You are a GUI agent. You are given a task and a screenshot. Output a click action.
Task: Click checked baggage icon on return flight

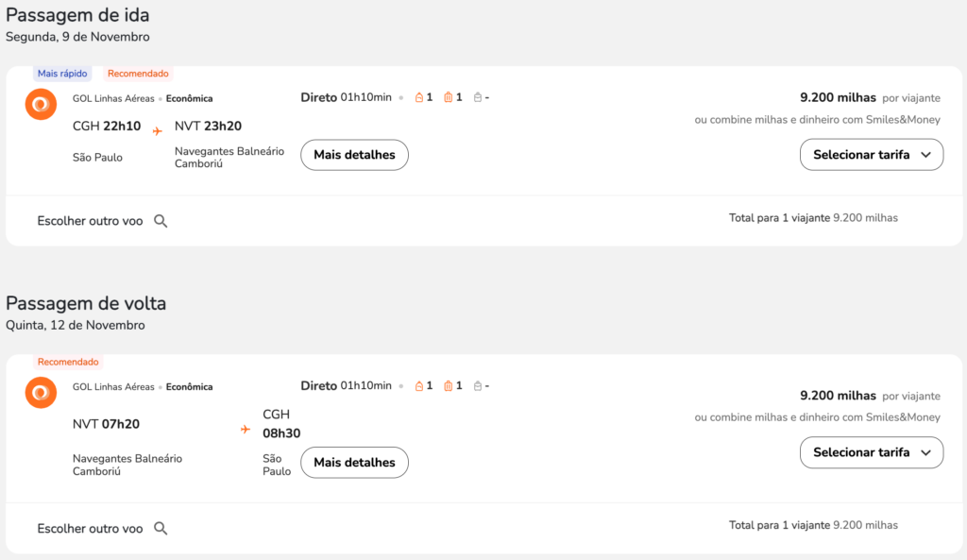pyautogui.click(x=477, y=386)
